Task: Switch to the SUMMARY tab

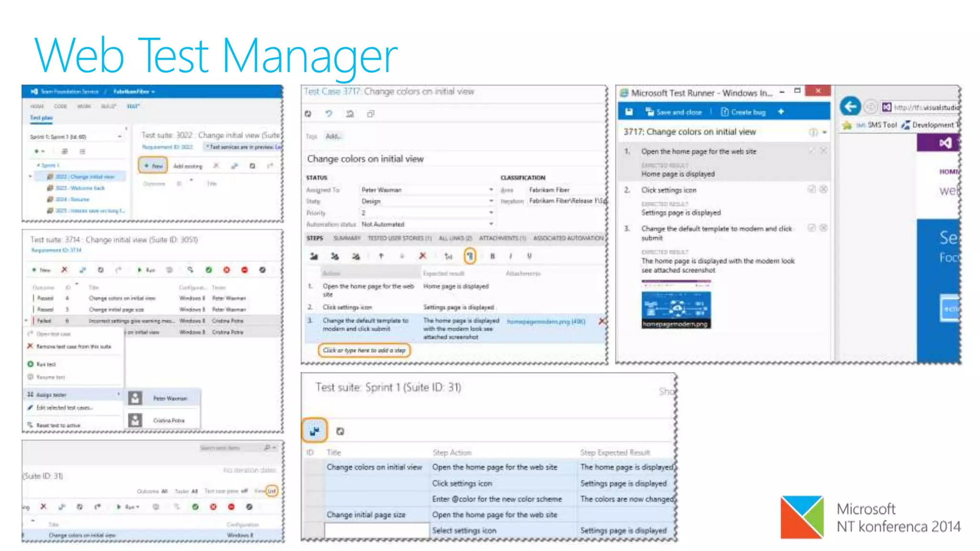Action: coord(347,238)
